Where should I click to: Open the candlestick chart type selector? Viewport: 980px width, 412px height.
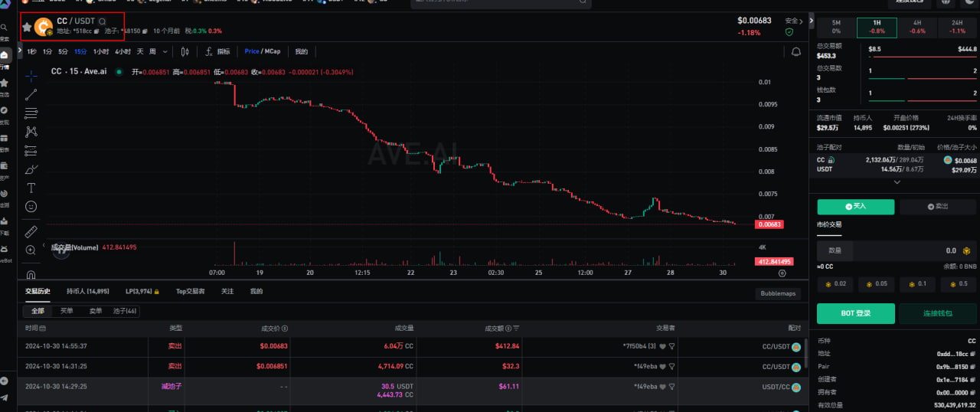coord(185,51)
